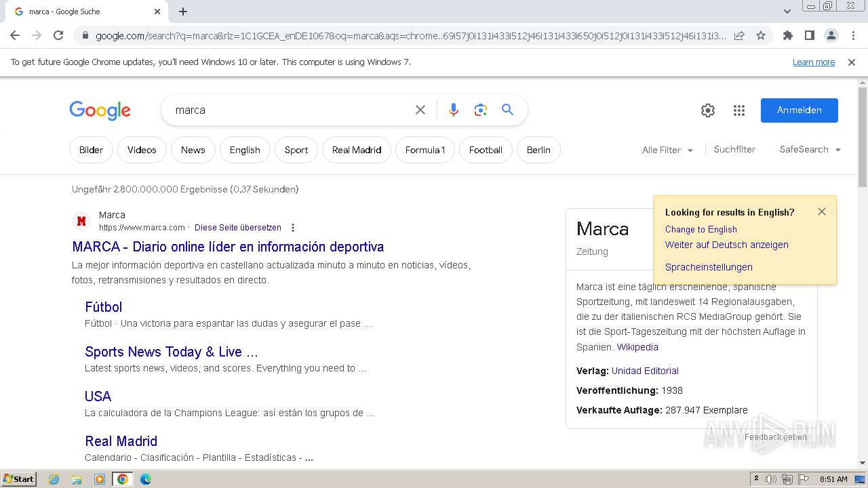Search by image with camera lens icon
The height and width of the screenshot is (488, 868).
(481, 110)
